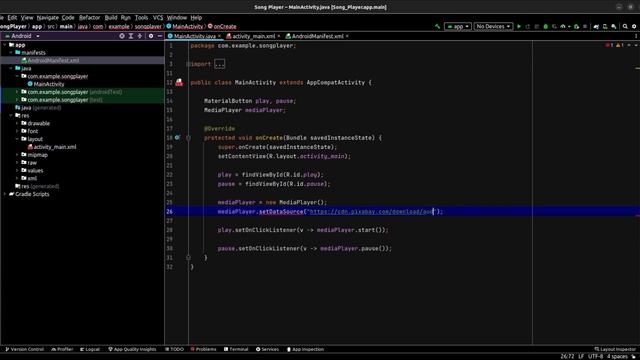Click the Sync Project with Gradle icon

[596, 27]
